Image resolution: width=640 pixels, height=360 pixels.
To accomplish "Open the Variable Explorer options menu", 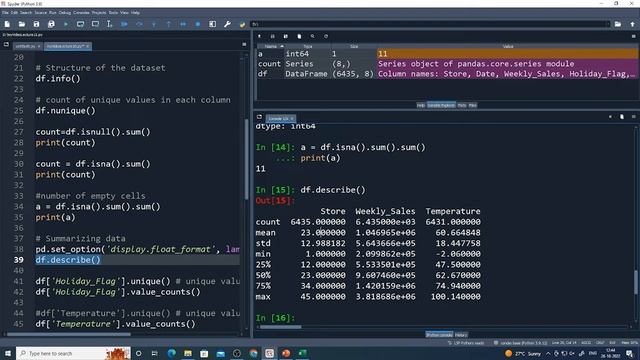I will pos(633,36).
